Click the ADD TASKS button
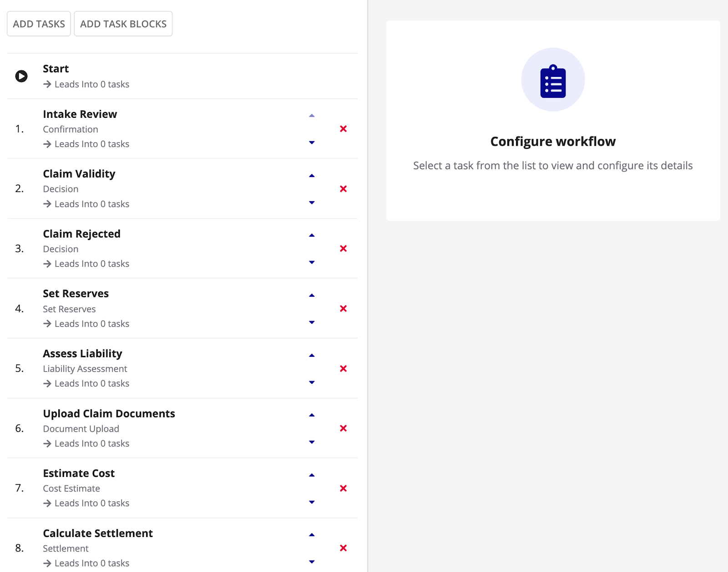The image size is (728, 572). click(x=39, y=24)
